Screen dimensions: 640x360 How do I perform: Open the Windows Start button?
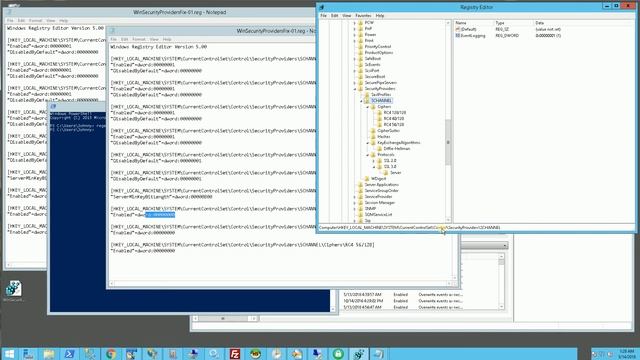(x=9, y=354)
